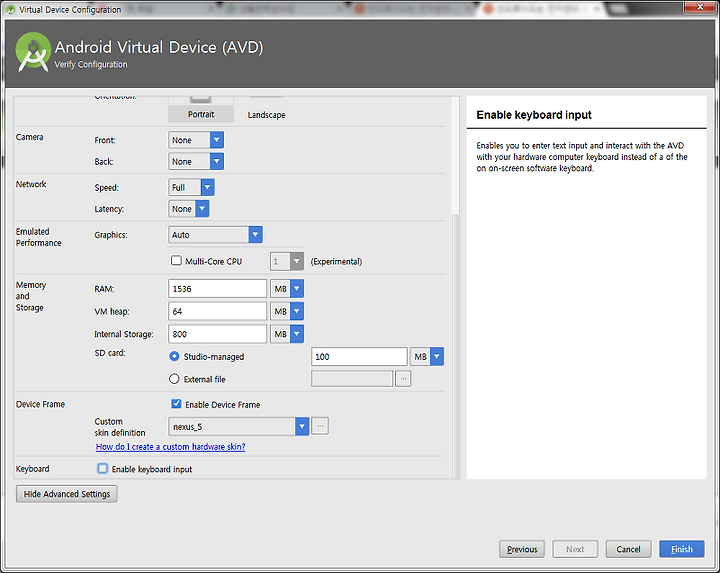
Task: Open the Network Latency dropdown
Action: click(189, 209)
